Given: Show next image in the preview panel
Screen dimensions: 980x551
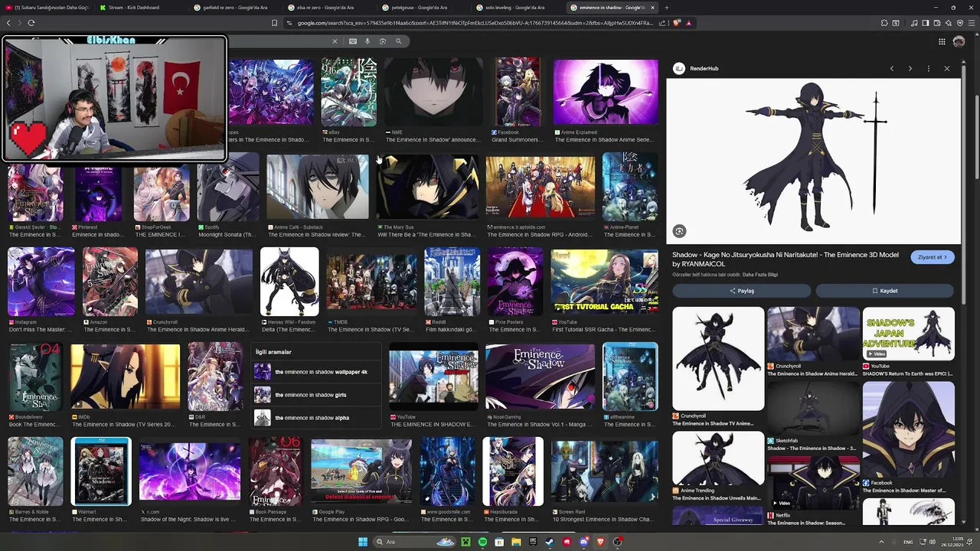Looking at the screenshot, I should [910, 68].
